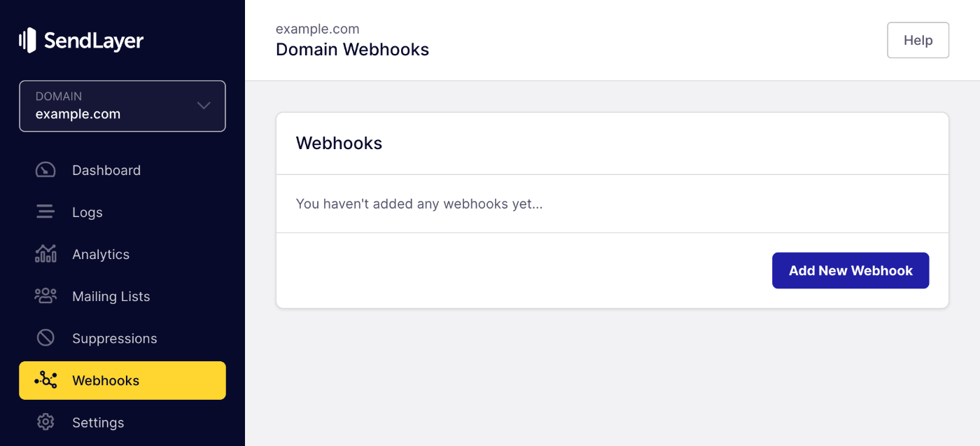Switch to the Mailing Lists section

click(x=111, y=295)
